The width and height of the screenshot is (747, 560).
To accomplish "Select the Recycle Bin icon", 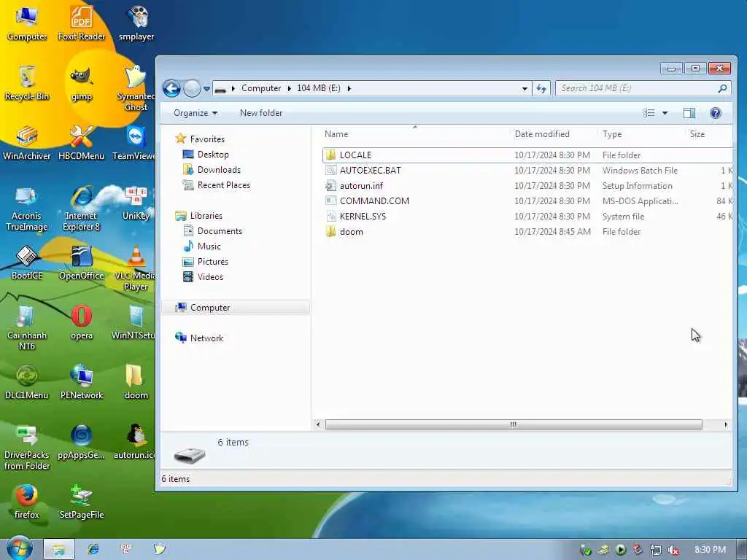I will coord(27,83).
